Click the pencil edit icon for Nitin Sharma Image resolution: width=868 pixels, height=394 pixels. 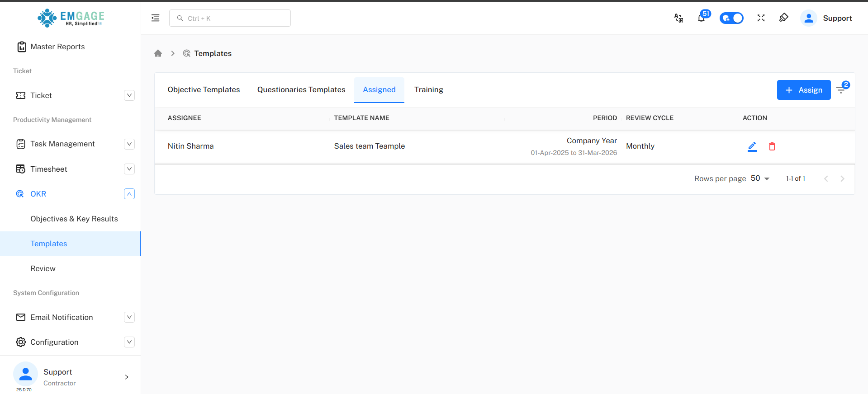[752, 146]
